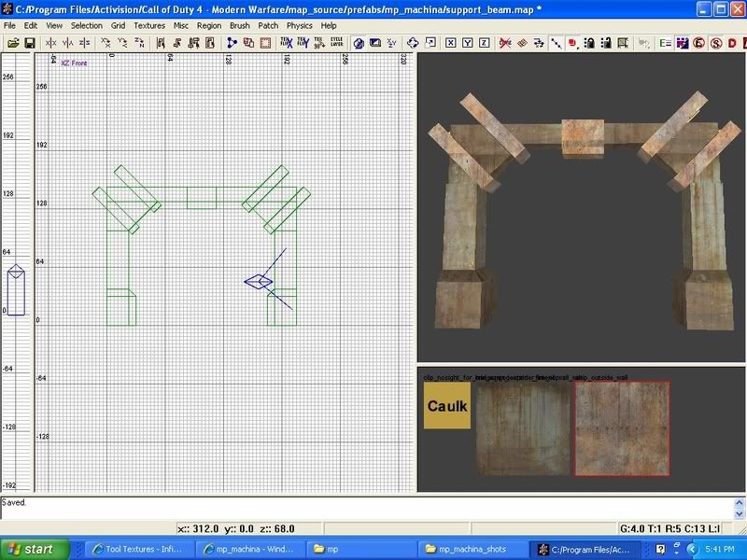Open the Edit menu
This screenshot has width=747, height=560.
point(31,26)
